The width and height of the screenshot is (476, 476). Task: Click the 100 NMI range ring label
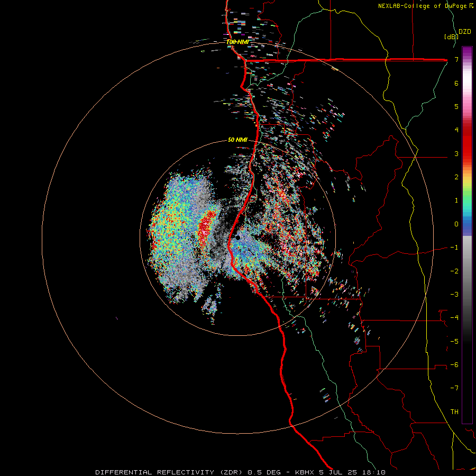coord(237,42)
